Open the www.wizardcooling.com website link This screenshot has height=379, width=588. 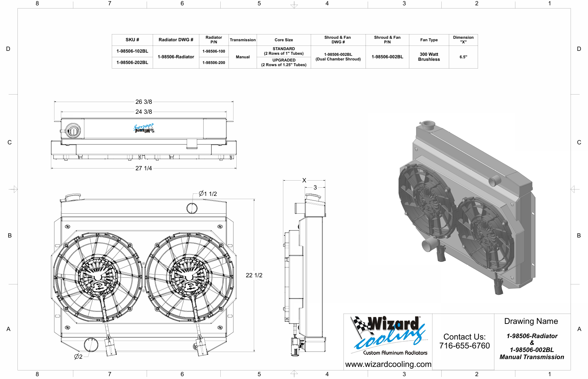click(x=388, y=364)
